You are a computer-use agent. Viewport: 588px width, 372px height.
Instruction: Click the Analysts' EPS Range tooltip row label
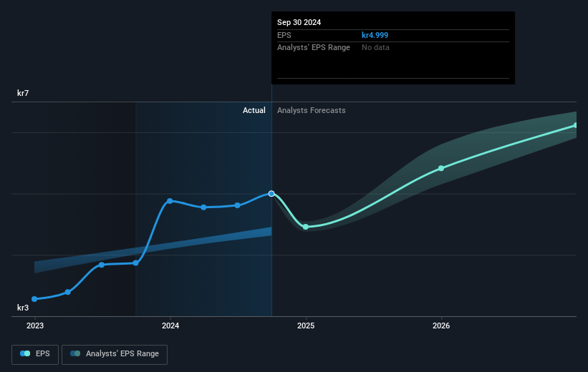(x=314, y=48)
